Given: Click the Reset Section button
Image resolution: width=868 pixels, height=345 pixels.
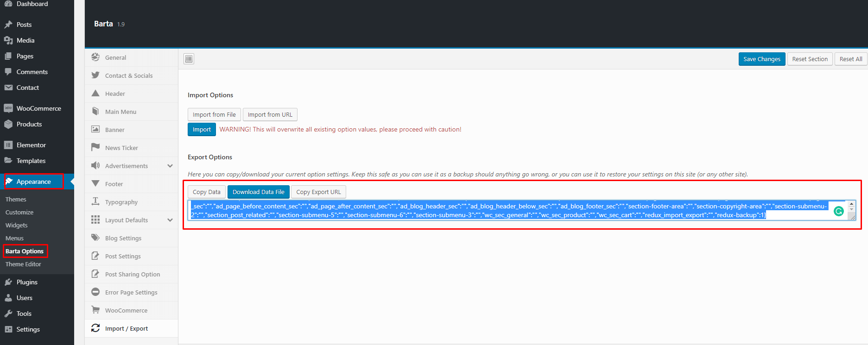Looking at the screenshot, I should click(x=810, y=59).
